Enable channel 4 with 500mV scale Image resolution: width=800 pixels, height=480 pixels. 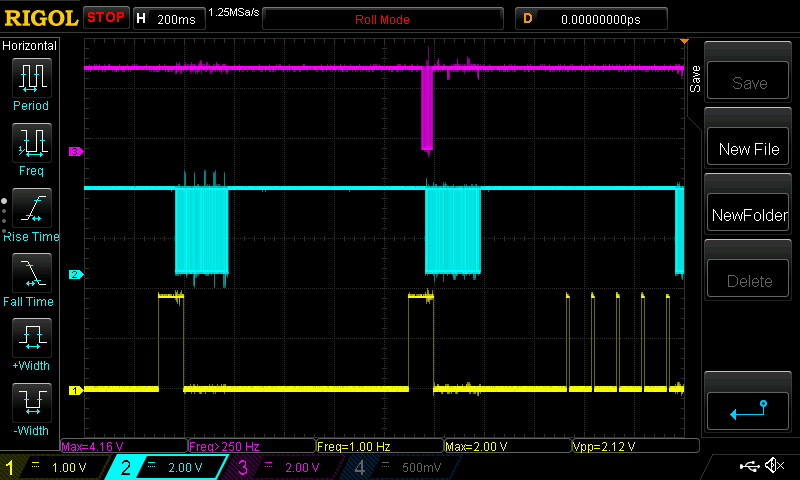(x=400, y=467)
